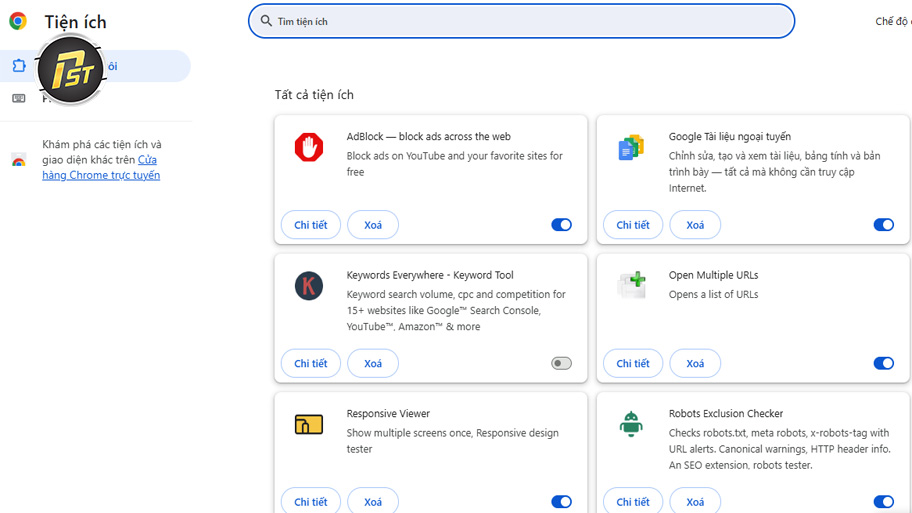The height and width of the screenshot is (513, 912).
Task: Click the Open Multiple URLs title
Action: pyautogui.click(x=713, y=275)
